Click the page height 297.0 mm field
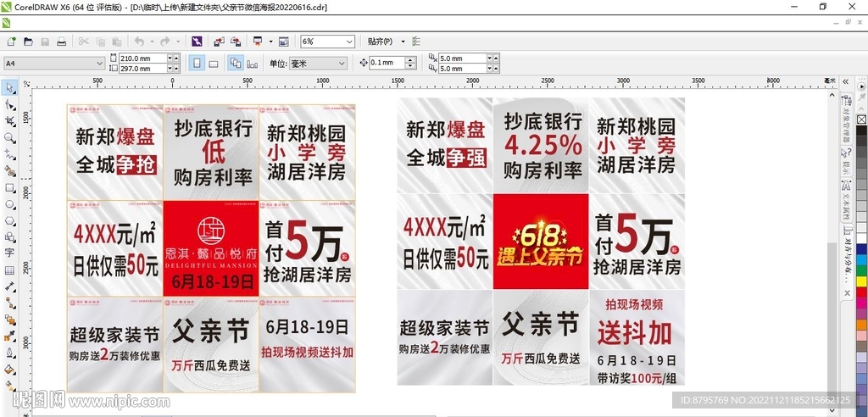Image resolution: width=868 pixels, height=417 pixels. coord(142,69)
